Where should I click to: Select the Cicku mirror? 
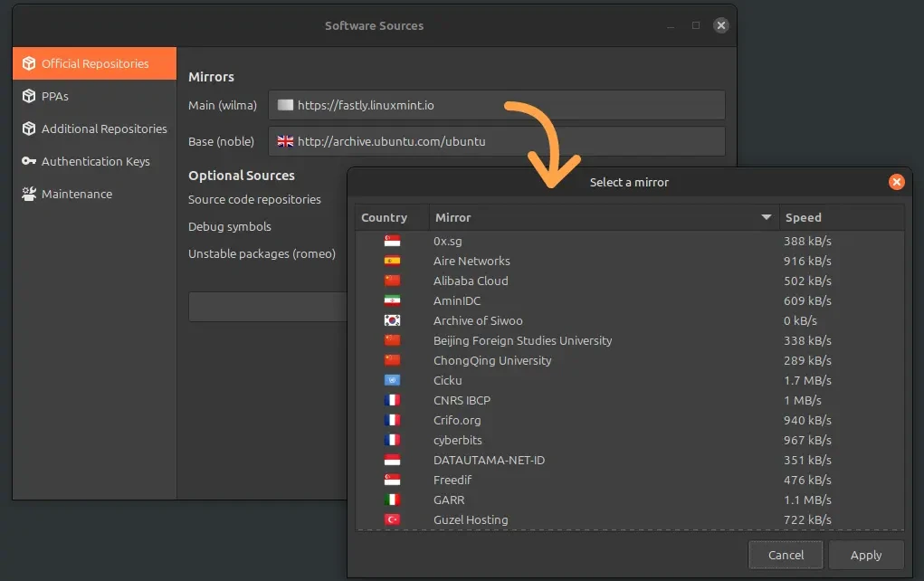[629, 381]
